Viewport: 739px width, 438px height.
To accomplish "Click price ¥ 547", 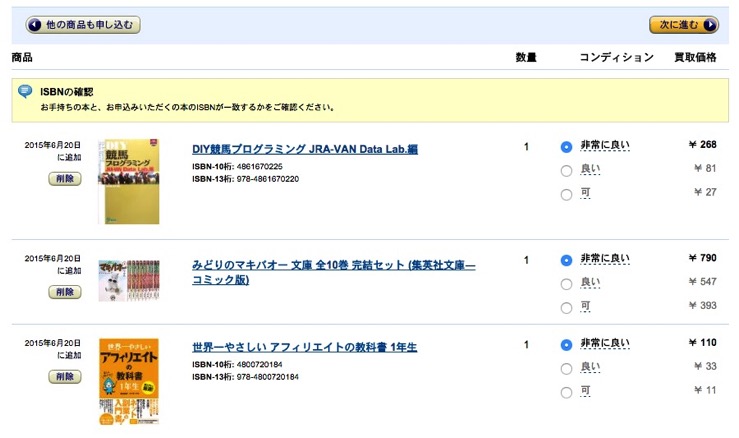I will pyautogui.click(x=702, y=281).
